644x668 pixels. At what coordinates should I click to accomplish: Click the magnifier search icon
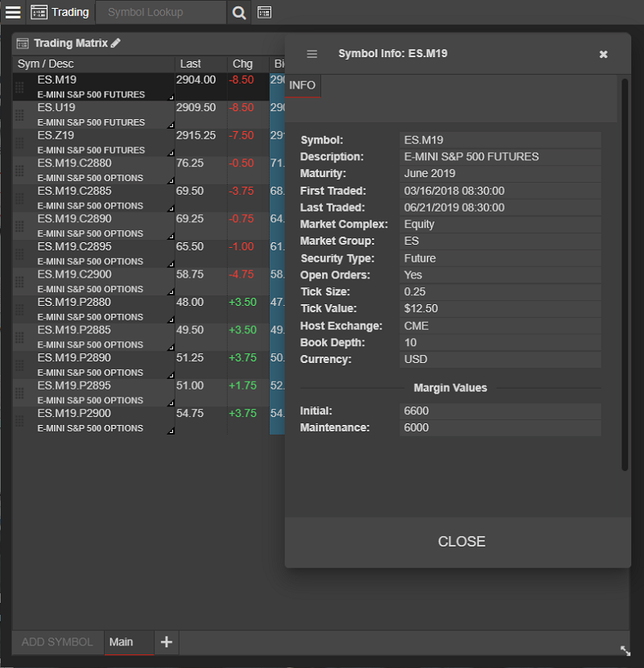coord(239,13)
